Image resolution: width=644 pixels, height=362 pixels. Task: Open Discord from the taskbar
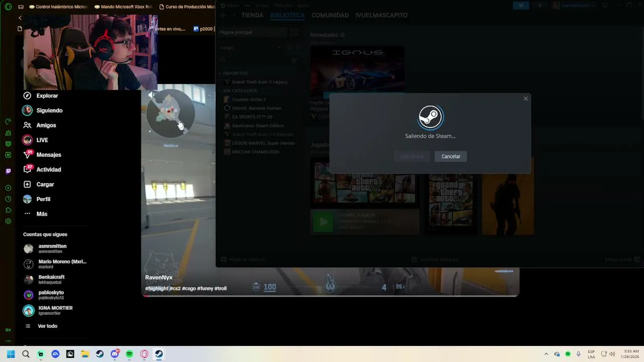(115, 354)
